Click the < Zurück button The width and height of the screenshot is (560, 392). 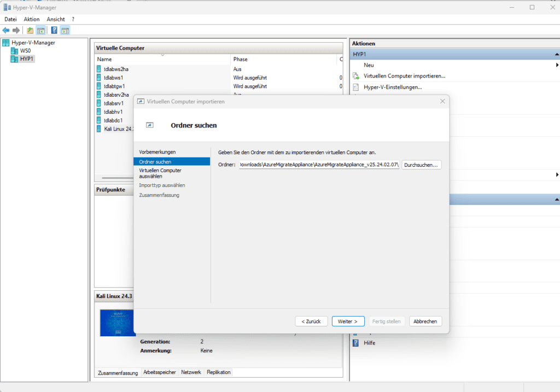tap(311, 321)
